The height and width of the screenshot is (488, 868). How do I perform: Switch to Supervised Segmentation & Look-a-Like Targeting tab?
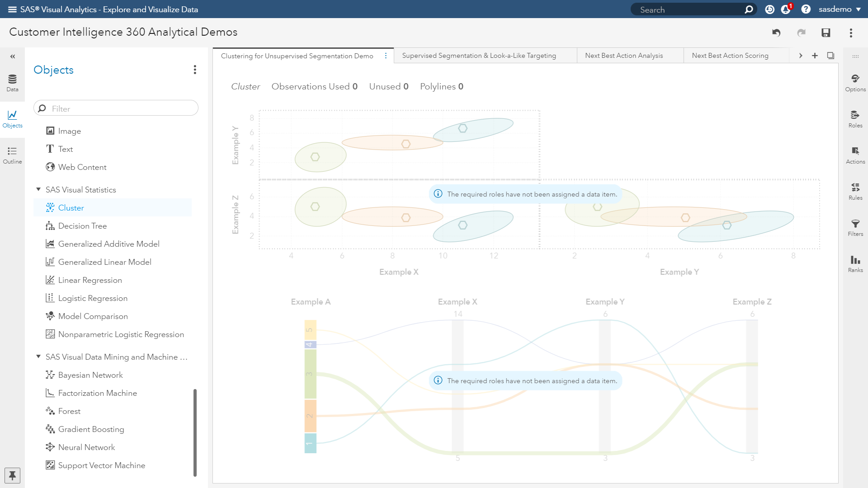pos(479,56)
